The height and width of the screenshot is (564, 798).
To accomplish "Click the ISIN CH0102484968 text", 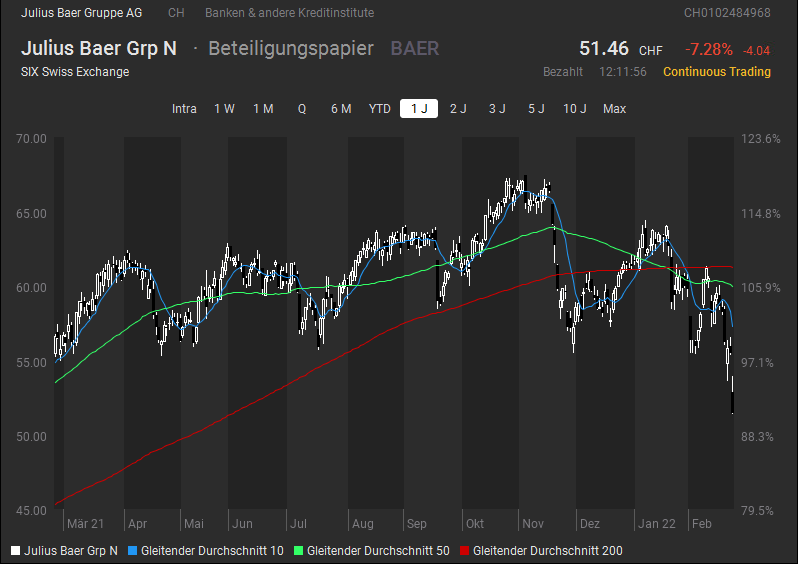I will click(x=727, y=13).
